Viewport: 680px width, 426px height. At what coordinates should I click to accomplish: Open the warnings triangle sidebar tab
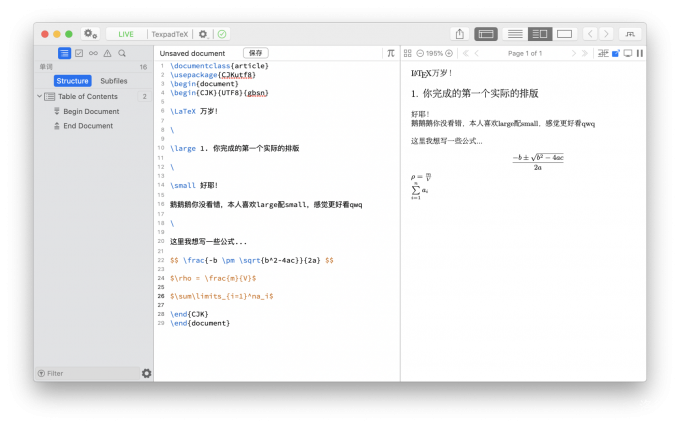coord(107,53)
